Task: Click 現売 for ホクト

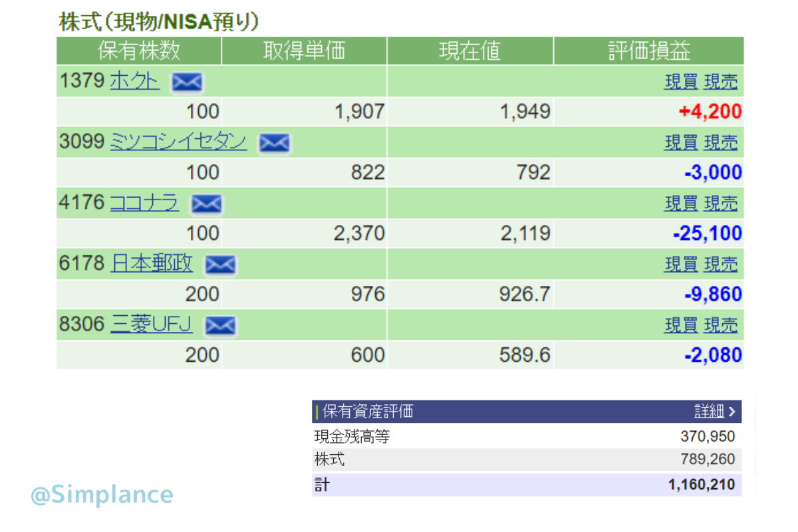Action: (721, 82)
